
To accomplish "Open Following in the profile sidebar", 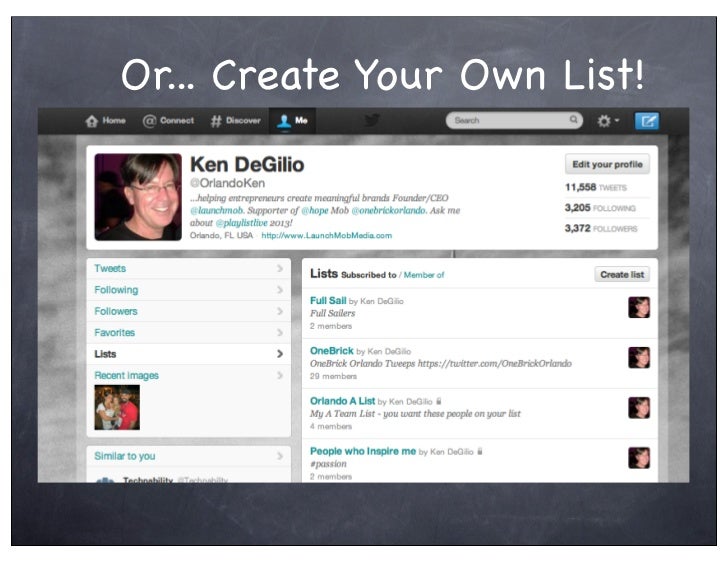I will pyautogui.click(x=188, y=290).
